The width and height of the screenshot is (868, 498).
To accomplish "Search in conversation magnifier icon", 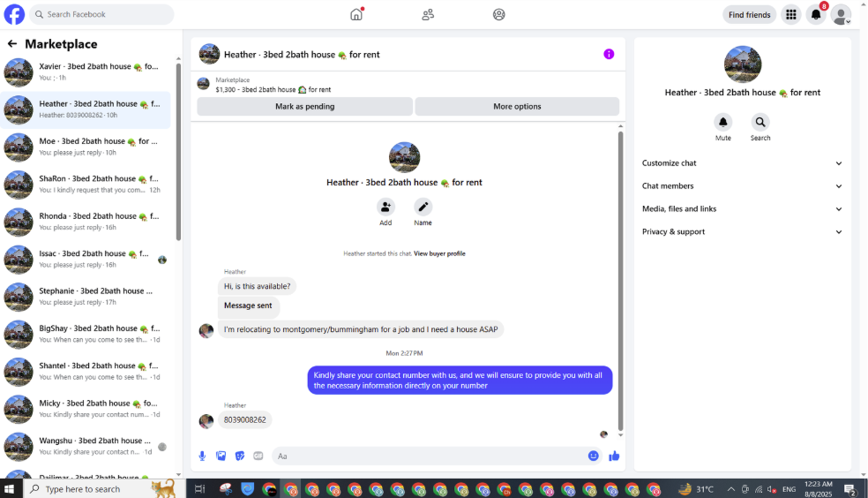I will tap(760, 122).
